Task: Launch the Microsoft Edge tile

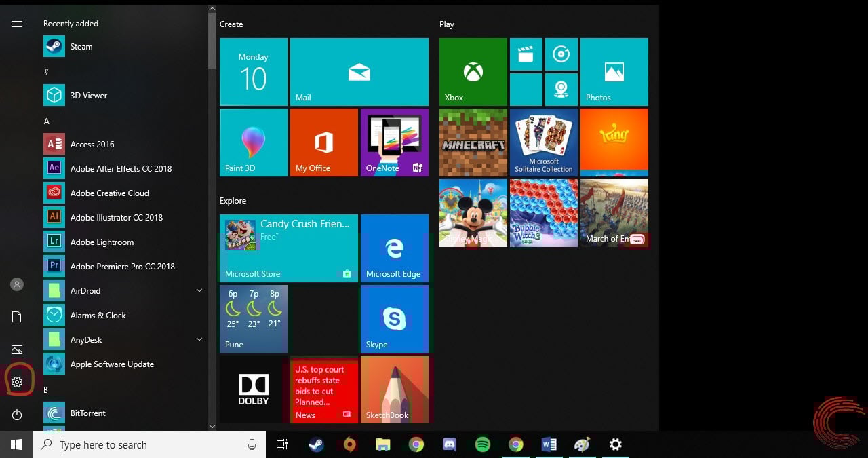Action: click(395, 248)
